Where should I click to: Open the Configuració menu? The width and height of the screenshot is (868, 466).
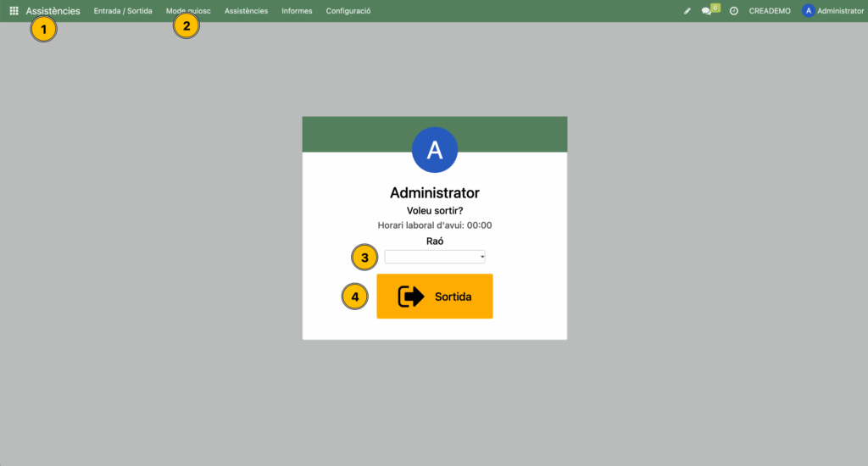click(348, 11)
